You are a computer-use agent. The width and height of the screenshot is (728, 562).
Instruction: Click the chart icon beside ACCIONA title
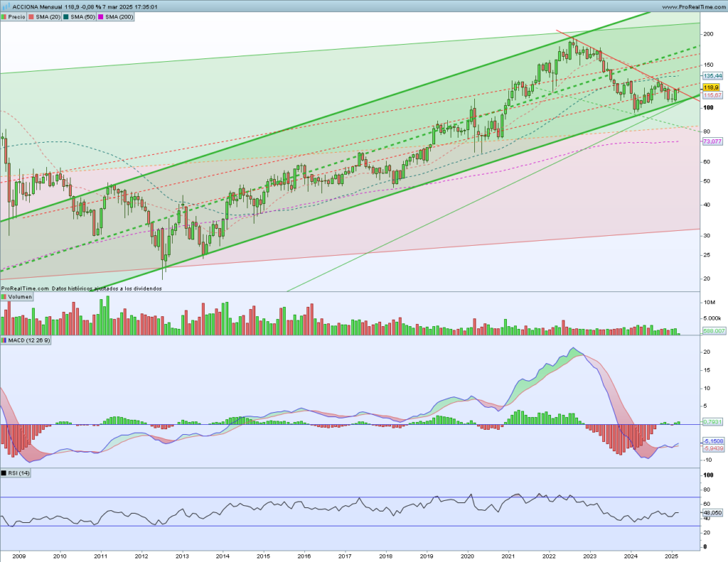6,6
